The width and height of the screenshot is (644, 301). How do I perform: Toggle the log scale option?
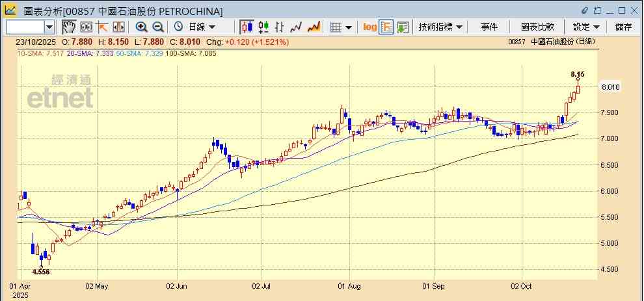[x=369, y=27]
